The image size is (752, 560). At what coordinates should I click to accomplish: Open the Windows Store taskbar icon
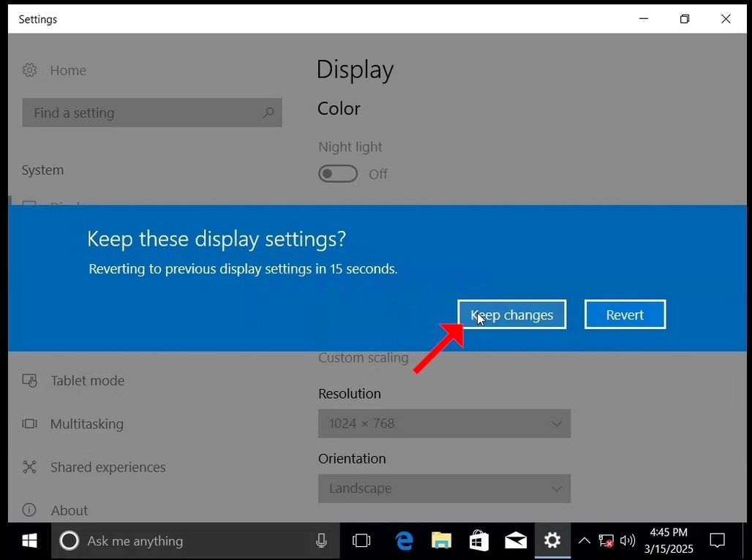pyautogui.click(x=478, y=541)
